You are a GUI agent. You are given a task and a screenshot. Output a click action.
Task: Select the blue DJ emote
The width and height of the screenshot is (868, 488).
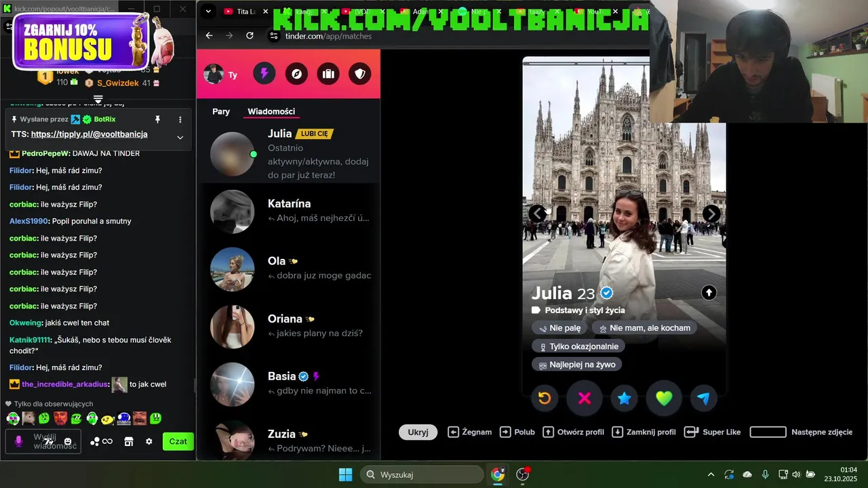123,418
